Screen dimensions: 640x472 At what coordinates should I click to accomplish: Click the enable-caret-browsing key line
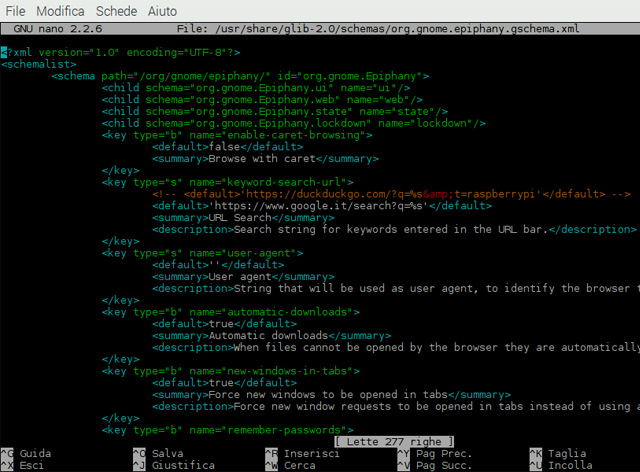(x=237, y=136)
